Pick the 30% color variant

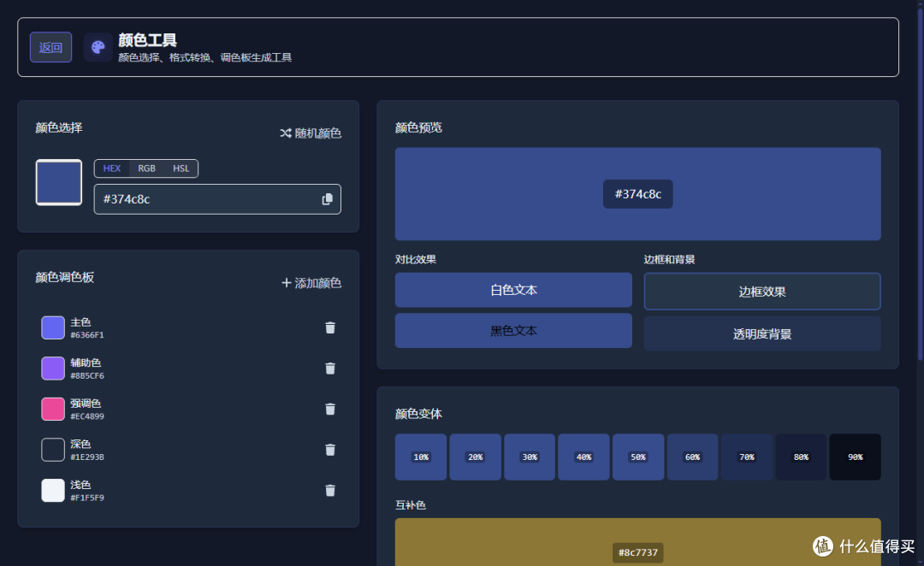pyautogui.click(x=530, y=457)
